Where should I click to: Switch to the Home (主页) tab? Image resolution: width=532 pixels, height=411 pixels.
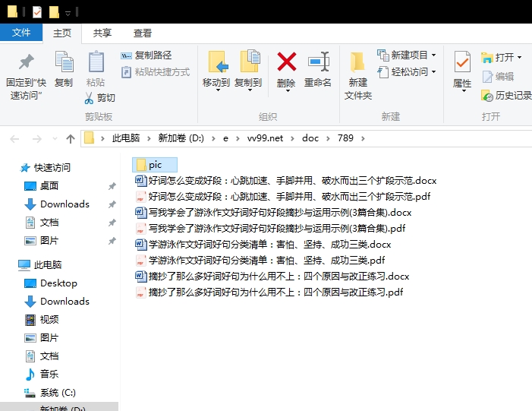coord(62,33)
